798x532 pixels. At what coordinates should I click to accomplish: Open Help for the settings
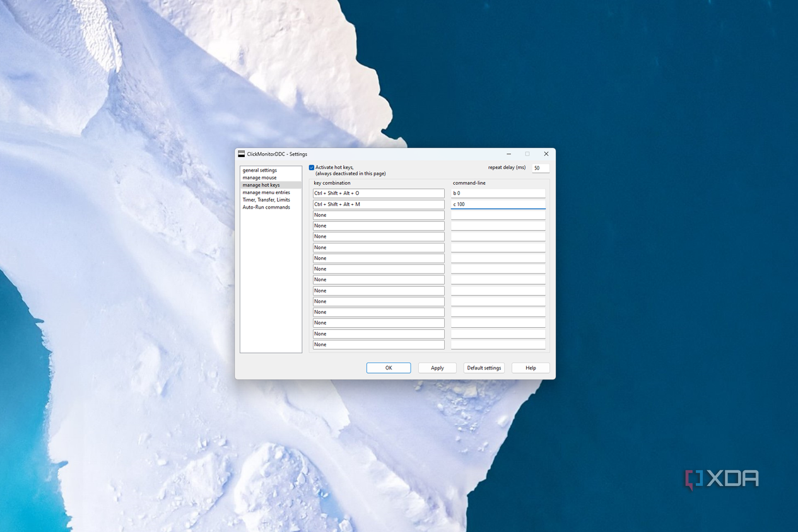tap(531, 368)
